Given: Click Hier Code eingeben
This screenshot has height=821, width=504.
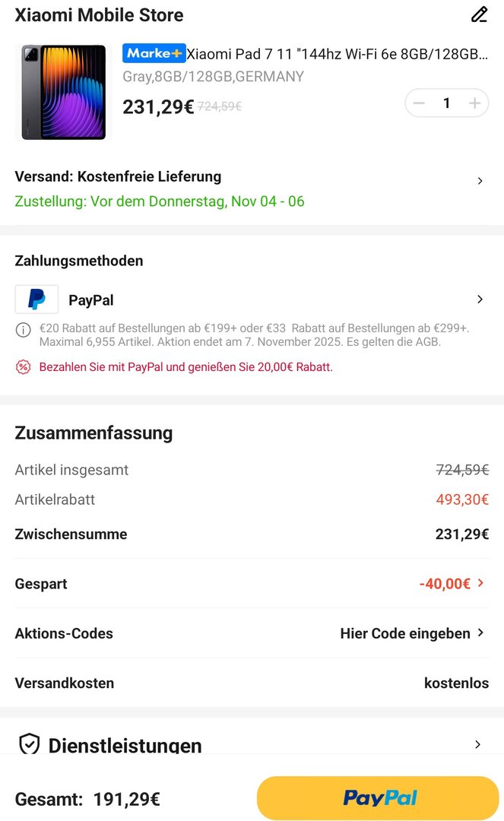Looking at the screenshot, I should (x=405, y=633).
